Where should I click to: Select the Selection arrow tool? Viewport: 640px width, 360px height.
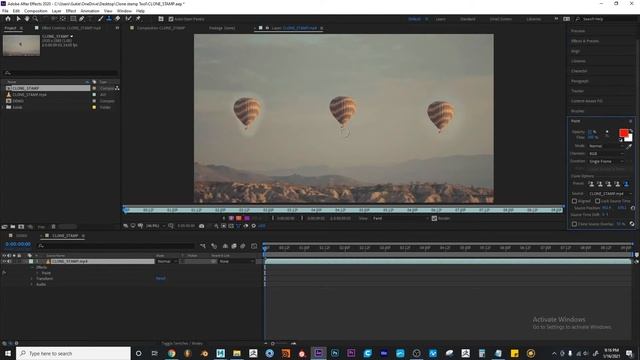pyautogui.click(x=18, y=19)
